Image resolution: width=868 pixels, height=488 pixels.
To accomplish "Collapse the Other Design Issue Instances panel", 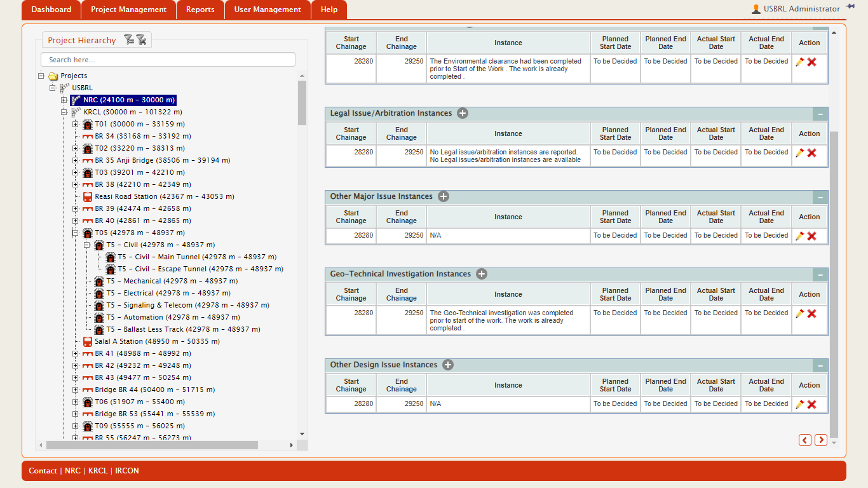I will coord(820,365).
